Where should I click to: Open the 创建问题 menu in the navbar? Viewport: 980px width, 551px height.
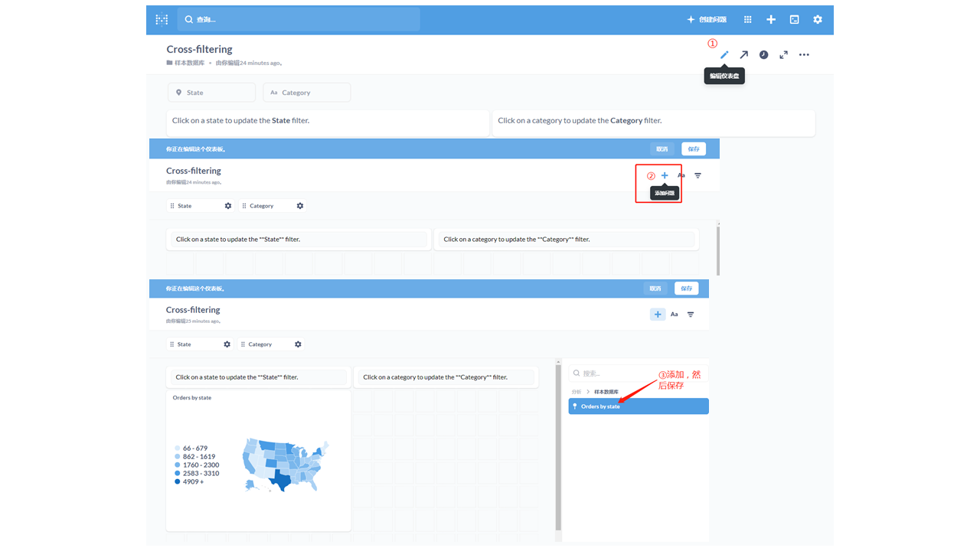pyautogui.click(x=705, y=19)
